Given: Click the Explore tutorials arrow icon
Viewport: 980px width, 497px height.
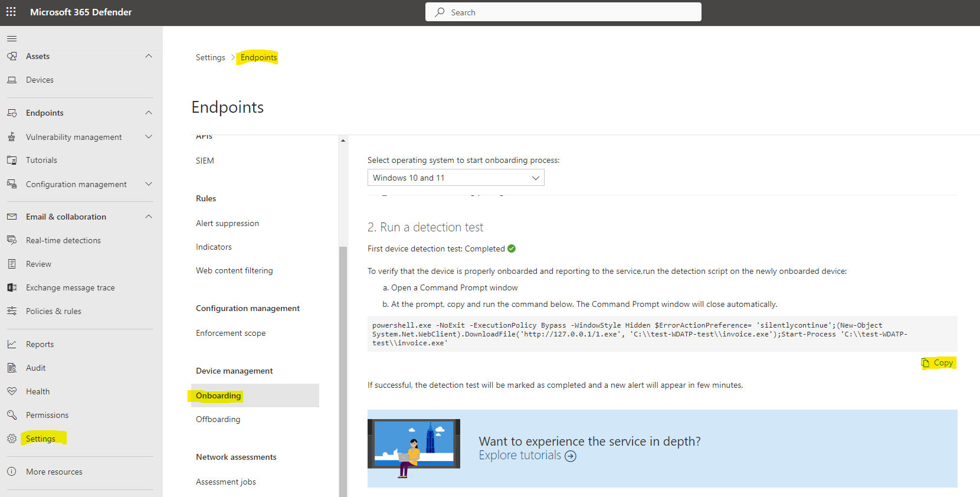Looking at the screenshot, I should pyautogui.click(x=571, y=456).
